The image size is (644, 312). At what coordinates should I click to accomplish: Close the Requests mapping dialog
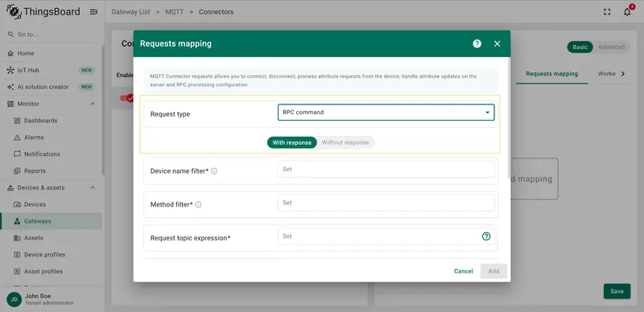(x=497, y=43)
